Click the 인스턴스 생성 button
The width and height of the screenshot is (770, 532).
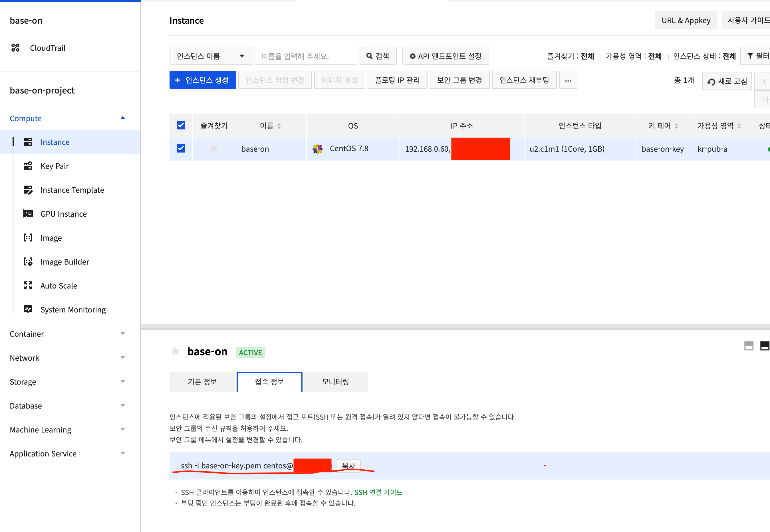click(203, 80)
